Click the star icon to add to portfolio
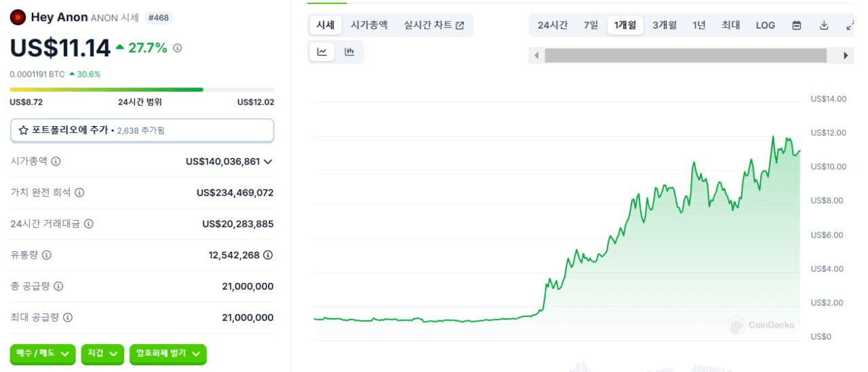The width and height of the screenshot is (868, 372). (23, 130)
